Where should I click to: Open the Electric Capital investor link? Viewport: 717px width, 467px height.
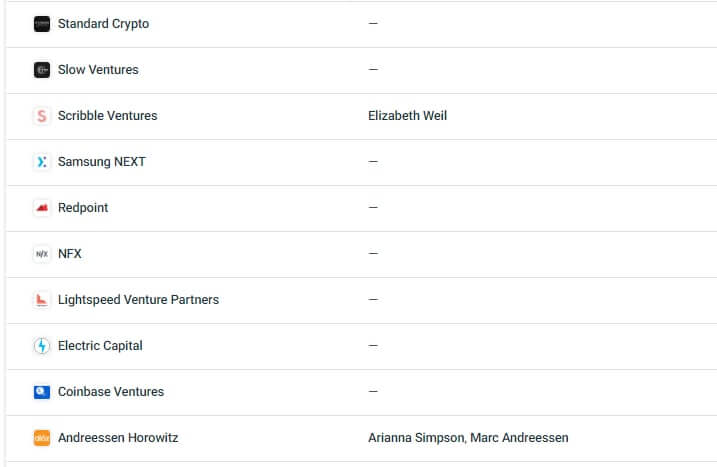[100, 346]
